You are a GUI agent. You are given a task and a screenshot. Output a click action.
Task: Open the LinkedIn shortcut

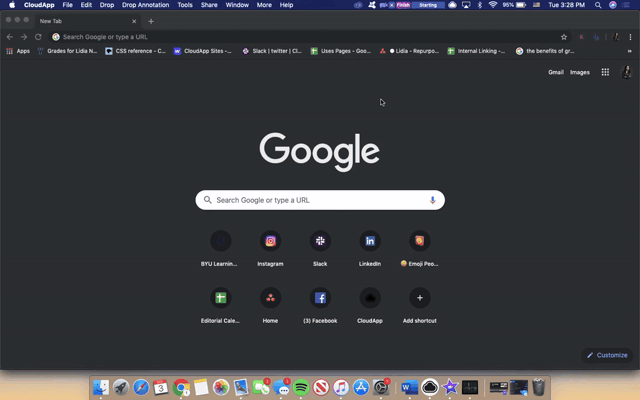pyautogui.click(x=370, y=241)
